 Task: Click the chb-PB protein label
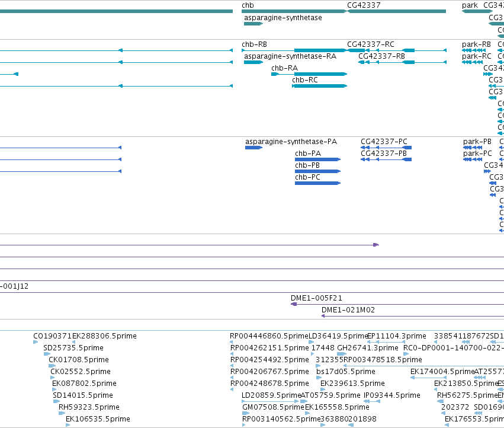coord(307,165)
